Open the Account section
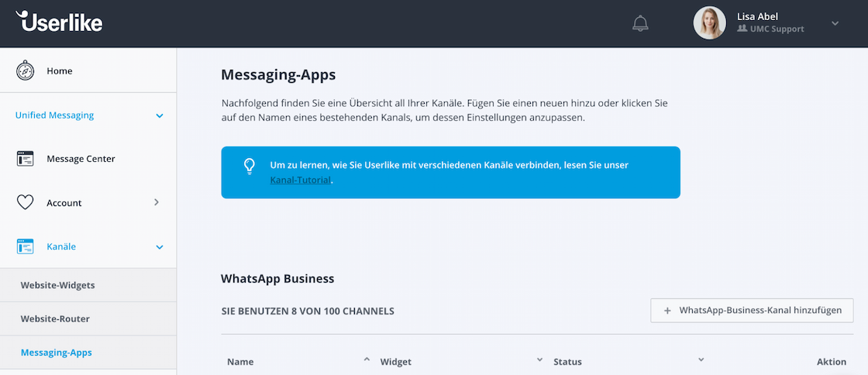Viewport: 868px width, 375px height. (64, 203)
